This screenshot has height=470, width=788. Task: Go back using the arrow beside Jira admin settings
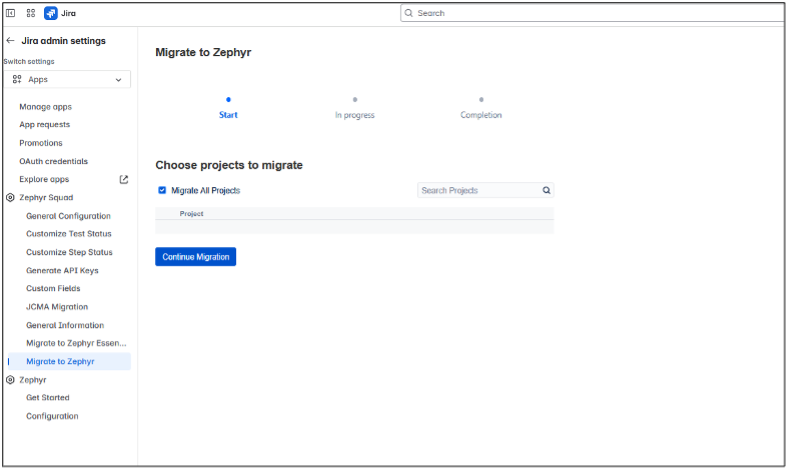coord(10,41)
